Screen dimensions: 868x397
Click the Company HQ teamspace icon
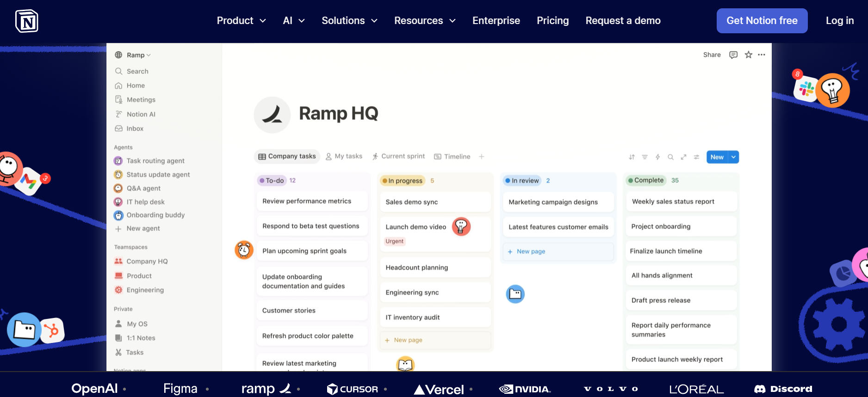pyautogui.click(x=118, y=261)
